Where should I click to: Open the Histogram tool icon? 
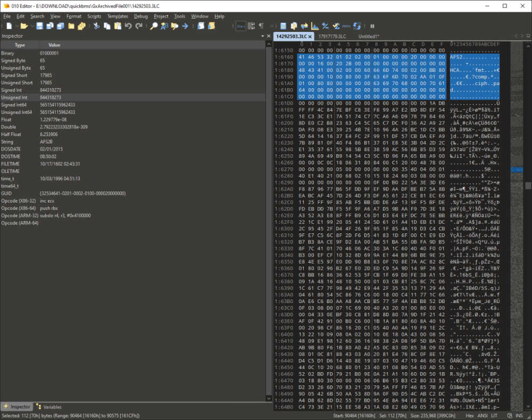[x=315, y=26]
